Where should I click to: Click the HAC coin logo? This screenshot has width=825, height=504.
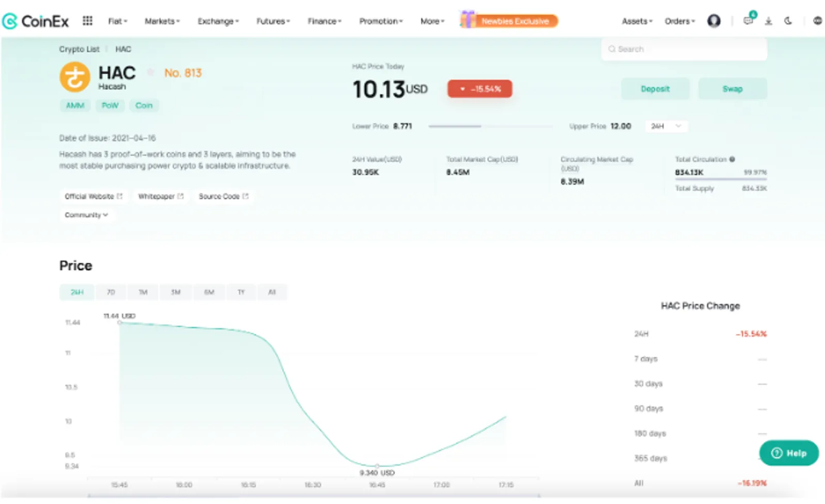pos(75,77)
